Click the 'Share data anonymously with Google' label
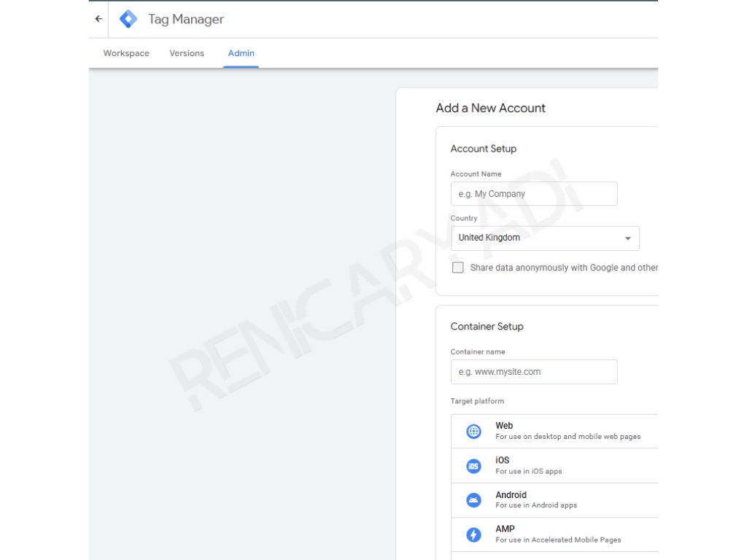Screen dimensions: 747x560 point(564,268)
